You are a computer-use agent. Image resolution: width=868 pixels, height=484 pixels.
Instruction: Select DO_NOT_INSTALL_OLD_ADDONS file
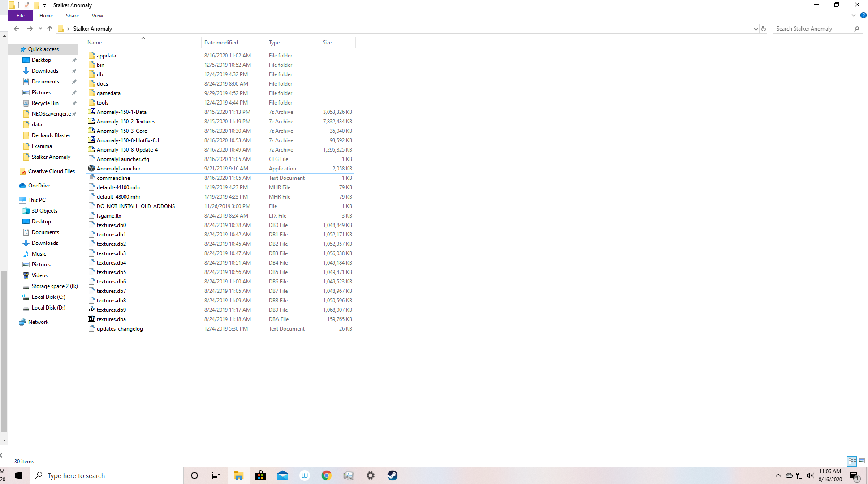136,206
